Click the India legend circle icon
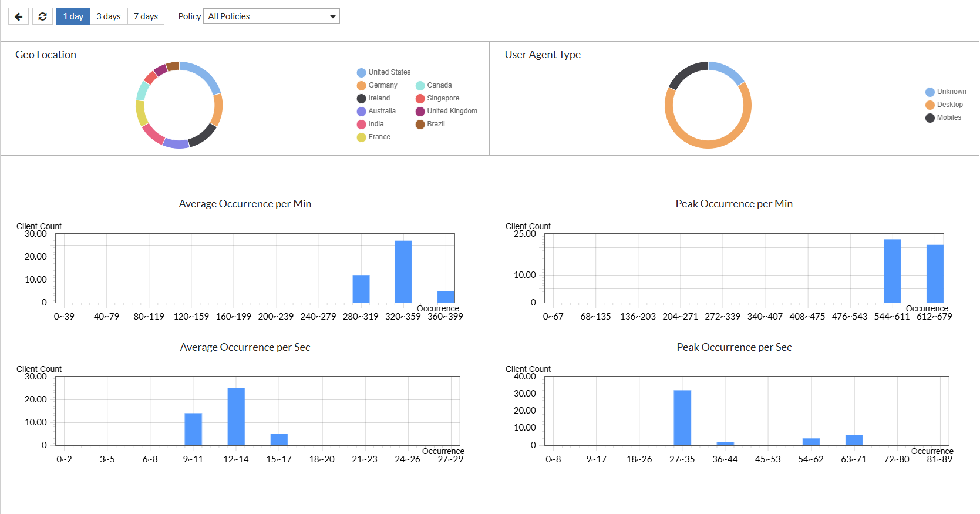The height and width of the screenshot is (514, 980). tap(362, 125)
